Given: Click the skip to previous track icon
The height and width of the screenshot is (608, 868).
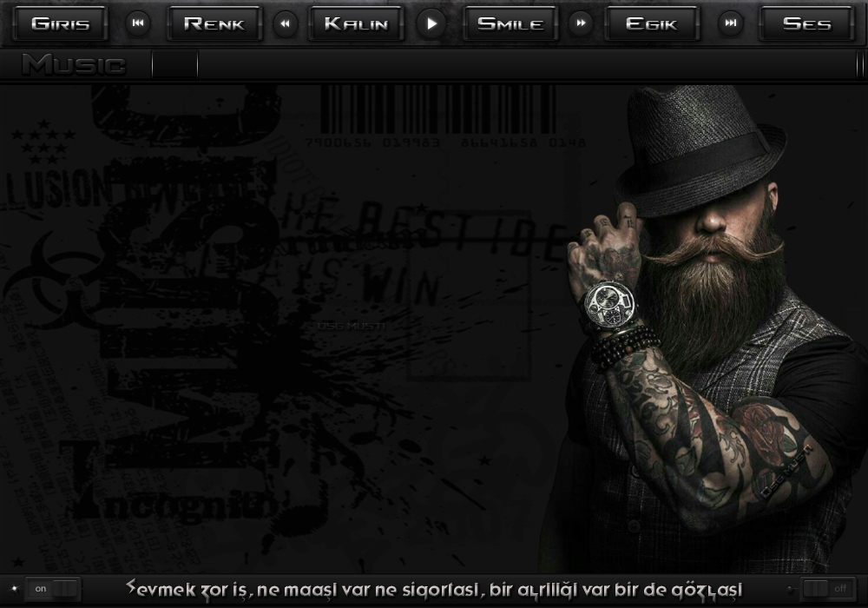Looking at the screenshot, I should pyautogui.click(x=137, y=23).
